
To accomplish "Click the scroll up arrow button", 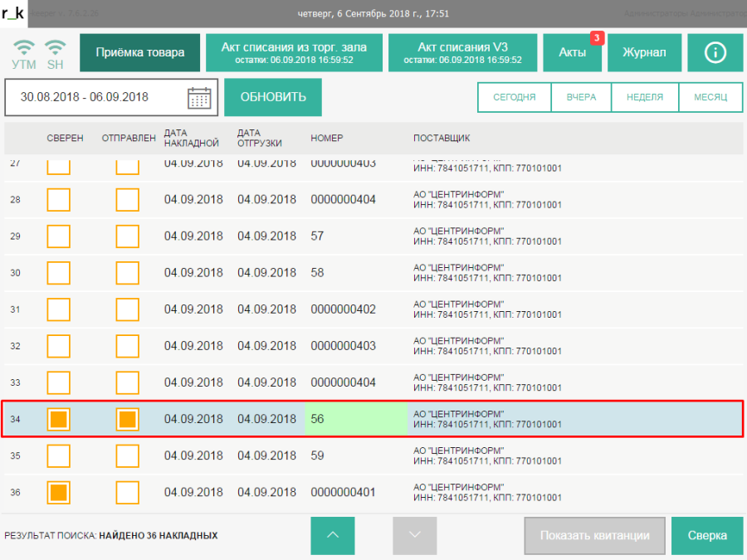I will [x=333, y=535].
